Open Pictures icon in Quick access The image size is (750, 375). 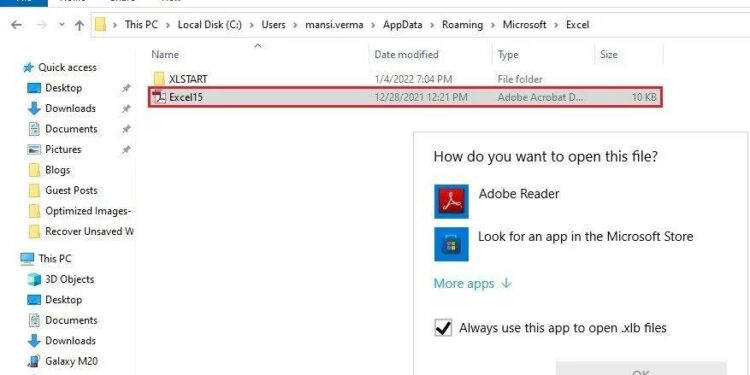[x=34, y=150]
